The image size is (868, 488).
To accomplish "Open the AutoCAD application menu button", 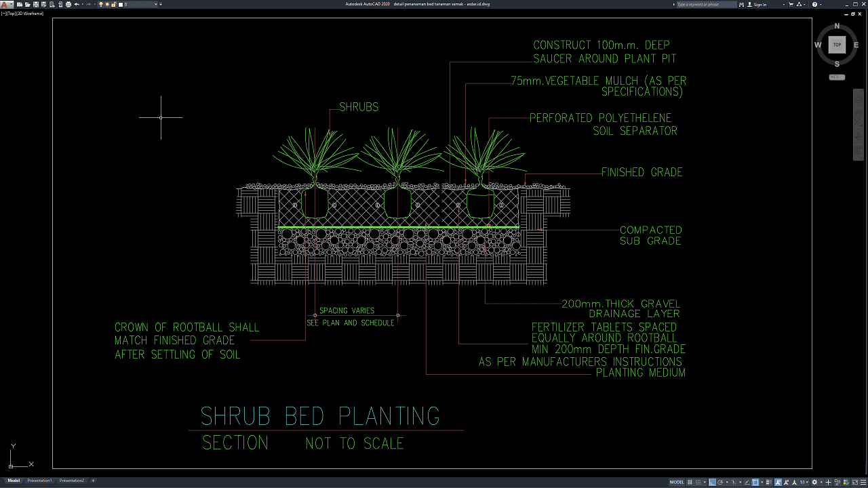I will tap(5, 4).
